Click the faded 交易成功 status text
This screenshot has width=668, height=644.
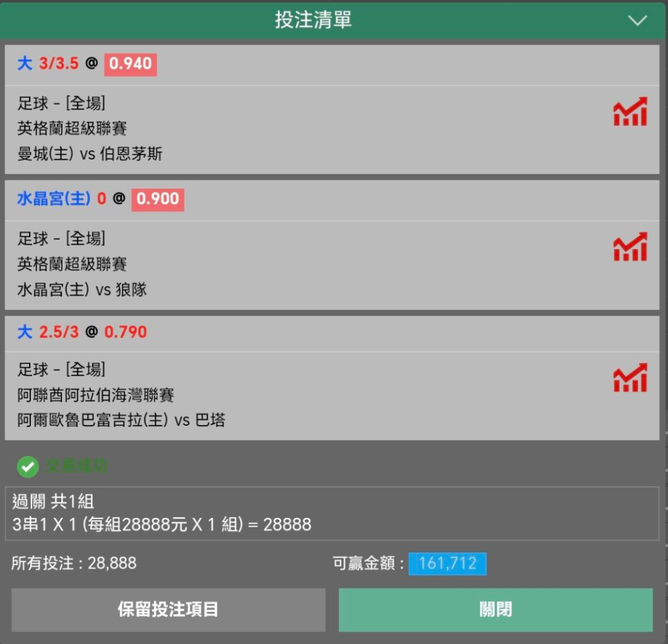point(76,466)
